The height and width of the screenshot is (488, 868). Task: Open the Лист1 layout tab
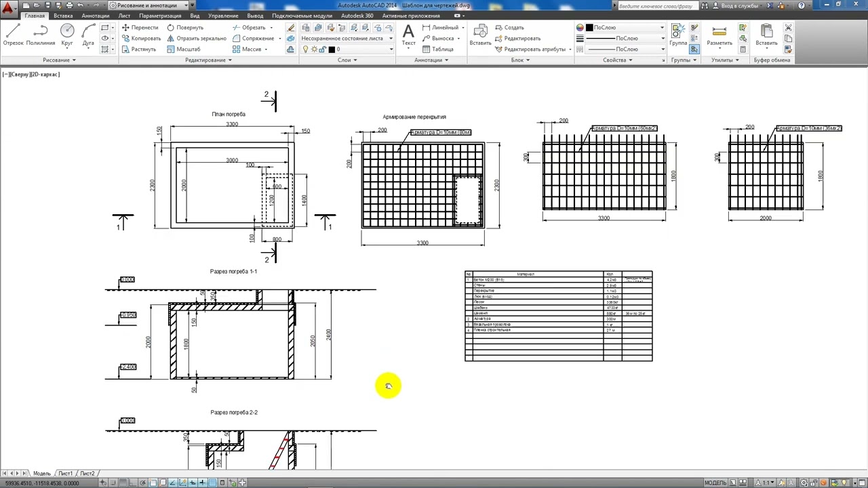click(x=65, y=473)
